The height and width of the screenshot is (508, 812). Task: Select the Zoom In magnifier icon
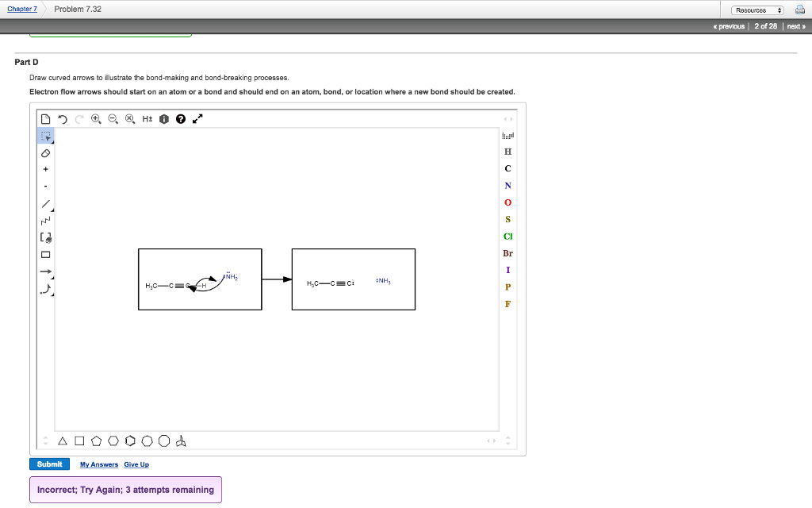coord(95,119)
